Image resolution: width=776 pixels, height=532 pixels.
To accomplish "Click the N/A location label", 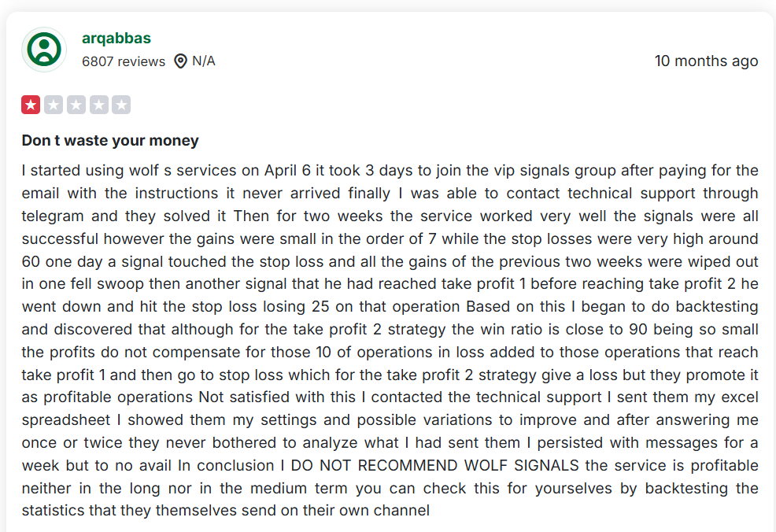I will [x=202, y=61].
